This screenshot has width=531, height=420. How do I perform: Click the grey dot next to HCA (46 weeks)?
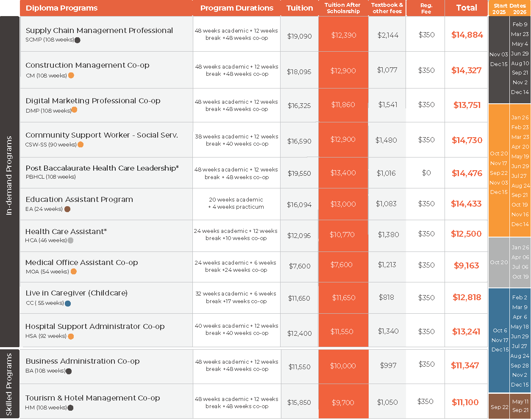(70, 240)
